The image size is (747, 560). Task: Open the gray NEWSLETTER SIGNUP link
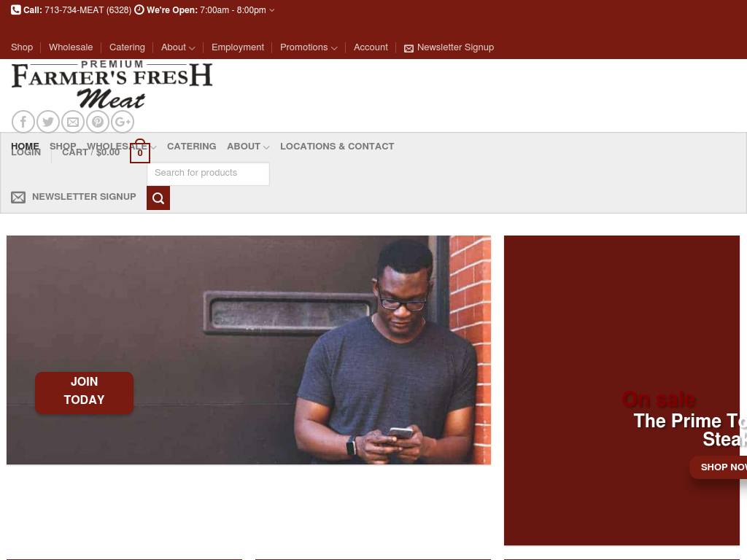[74, 197]
